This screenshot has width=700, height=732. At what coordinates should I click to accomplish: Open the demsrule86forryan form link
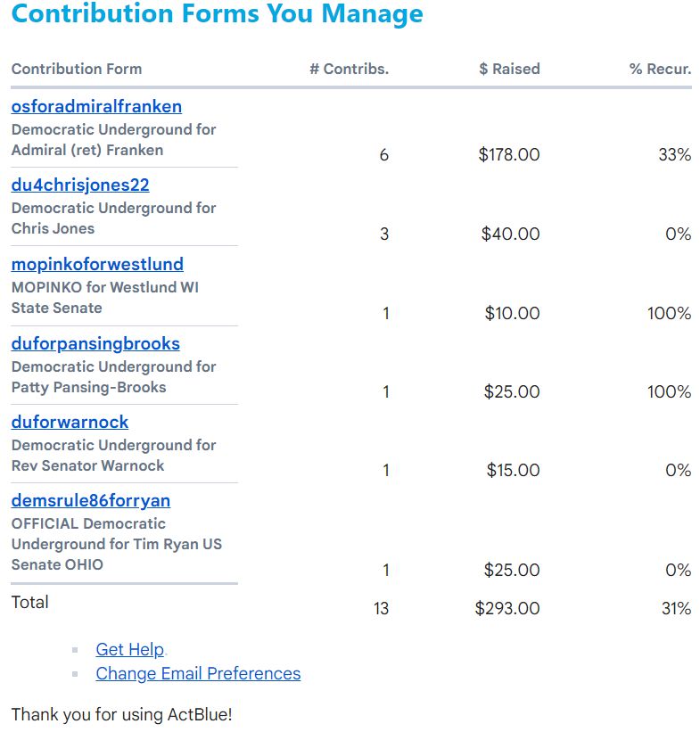(x=91, y=501)
